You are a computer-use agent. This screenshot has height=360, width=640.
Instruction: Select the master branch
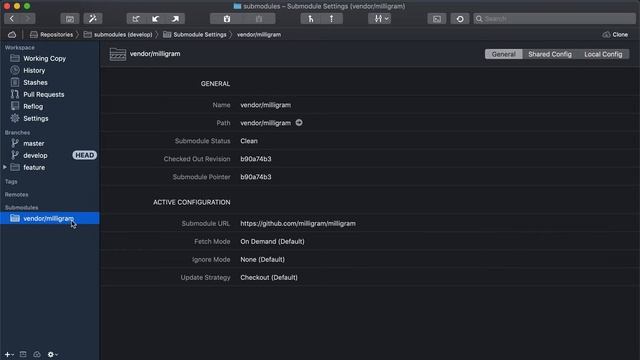click(x=49, y=143)
